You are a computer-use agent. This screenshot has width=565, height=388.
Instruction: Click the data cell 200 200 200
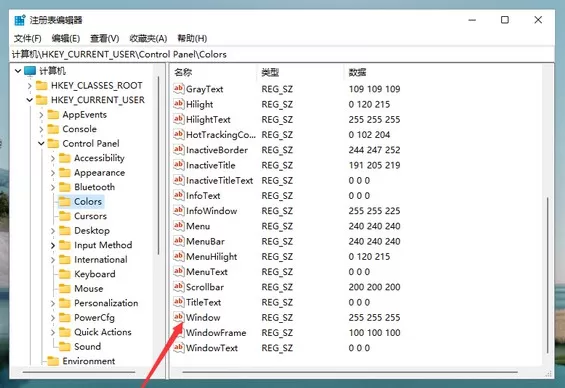point(374,287)
